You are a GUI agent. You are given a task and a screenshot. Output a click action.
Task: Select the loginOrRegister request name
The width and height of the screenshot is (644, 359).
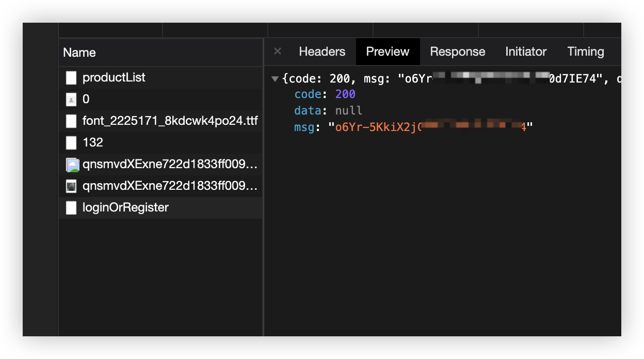125,208
